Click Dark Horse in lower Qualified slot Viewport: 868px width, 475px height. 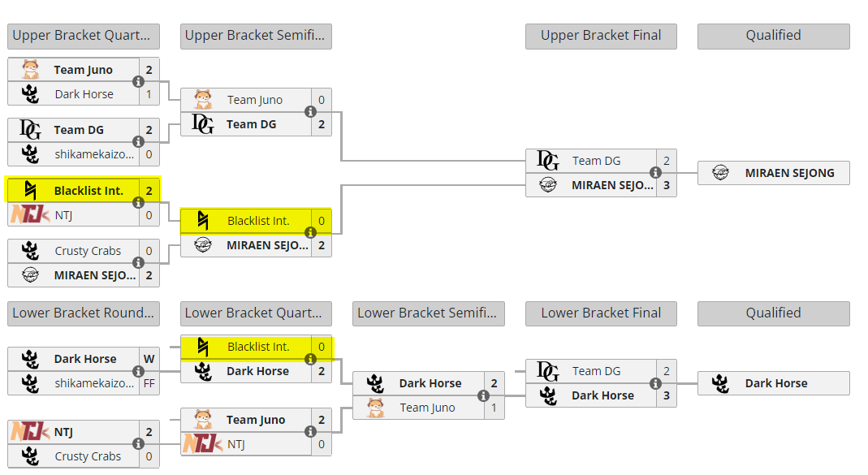pos(775,383)
